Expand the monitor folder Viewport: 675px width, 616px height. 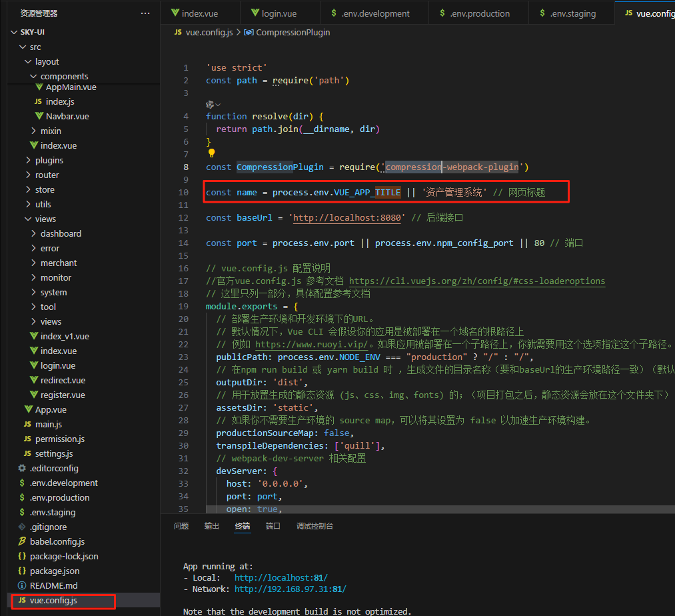coord(33,277)
